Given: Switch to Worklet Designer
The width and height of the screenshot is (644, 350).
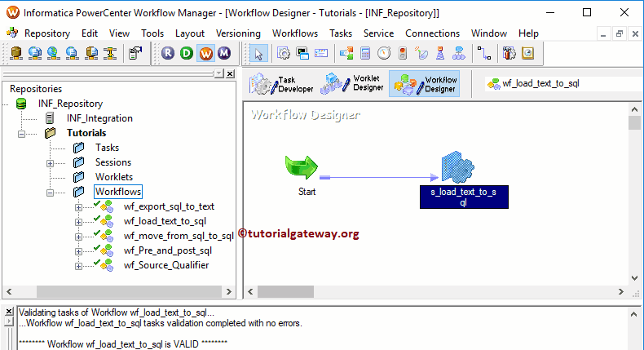Looking at the screenshot, I should point(352,84).
